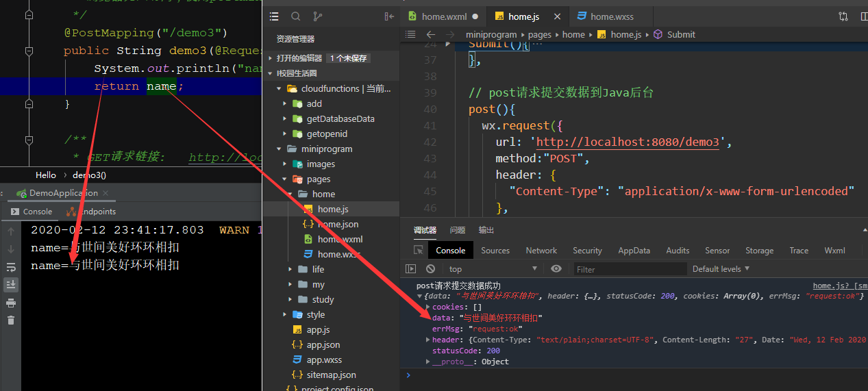Expand the add folder
This screenshot has height=391, width=868.
tap(286, 103)
